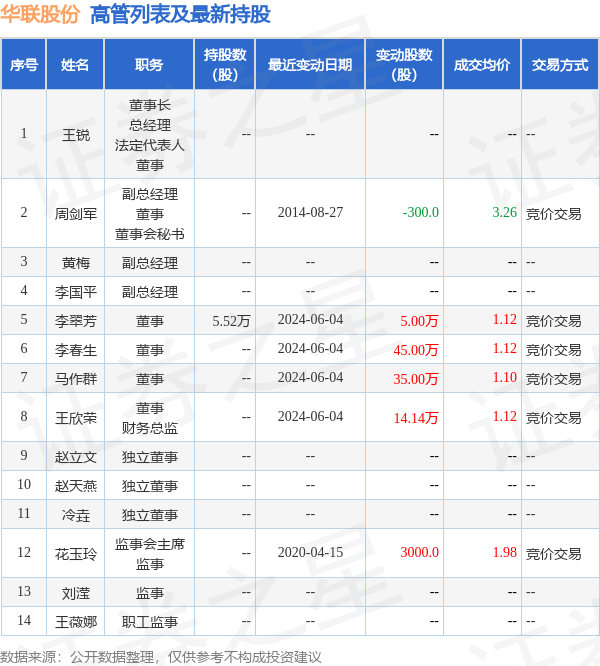
Task: Click the date 2014-08-27
Action: pyautogui.click(x=310, y=212)
